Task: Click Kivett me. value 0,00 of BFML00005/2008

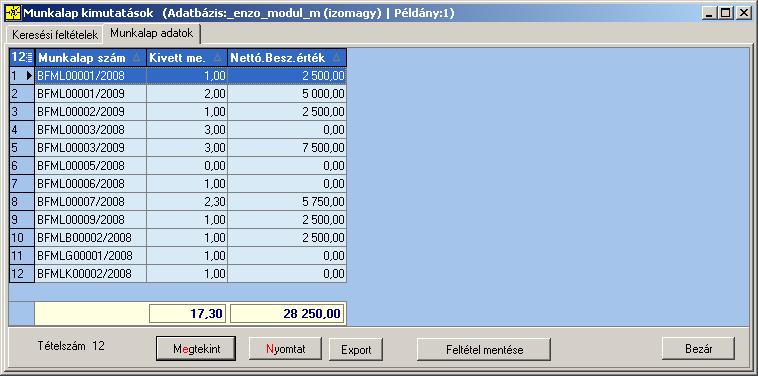Action: [x=187, y=166]
